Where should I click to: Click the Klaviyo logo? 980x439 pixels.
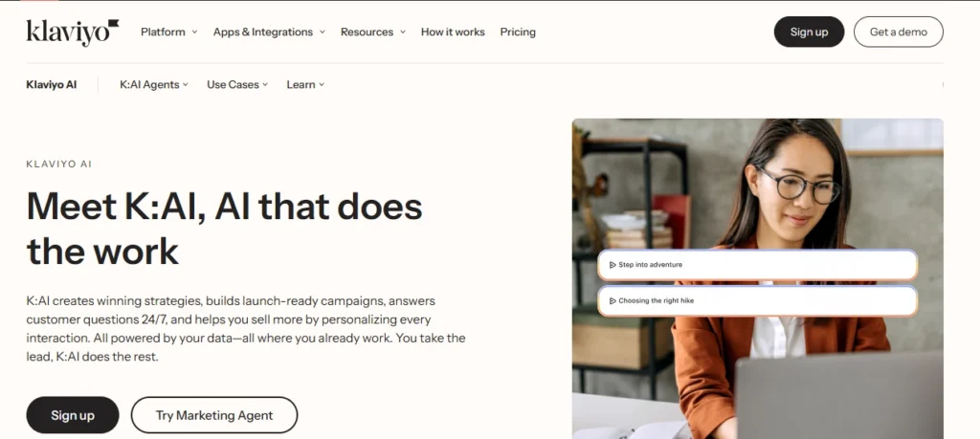[73, 32]
